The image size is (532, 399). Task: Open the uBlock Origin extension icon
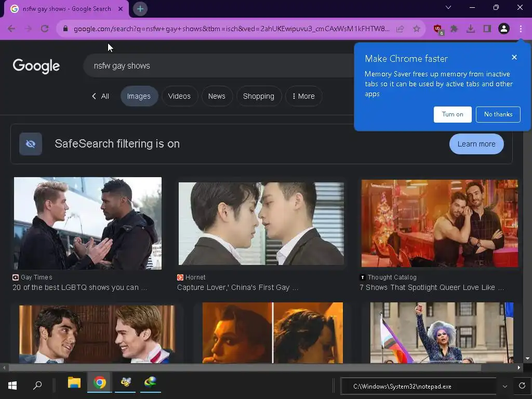tap(438, 30)
